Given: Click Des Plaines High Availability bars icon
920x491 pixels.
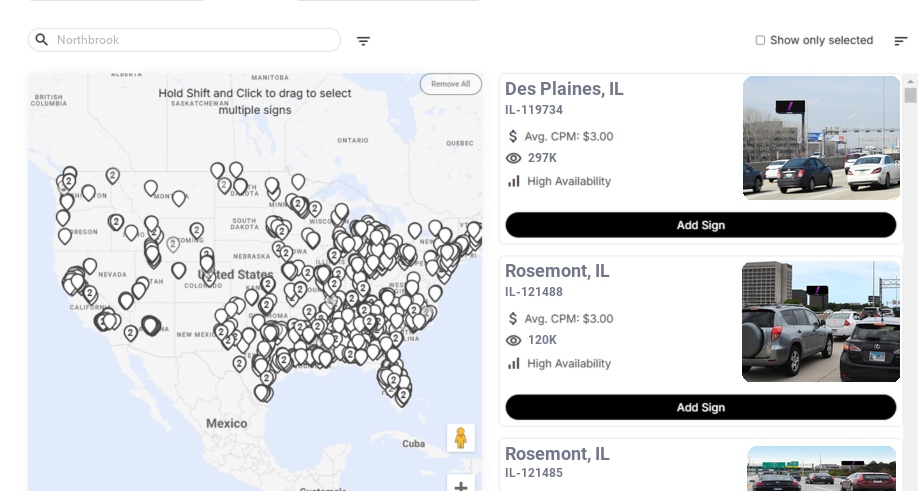Looking at the screenshot, I should tap(514, 181).
